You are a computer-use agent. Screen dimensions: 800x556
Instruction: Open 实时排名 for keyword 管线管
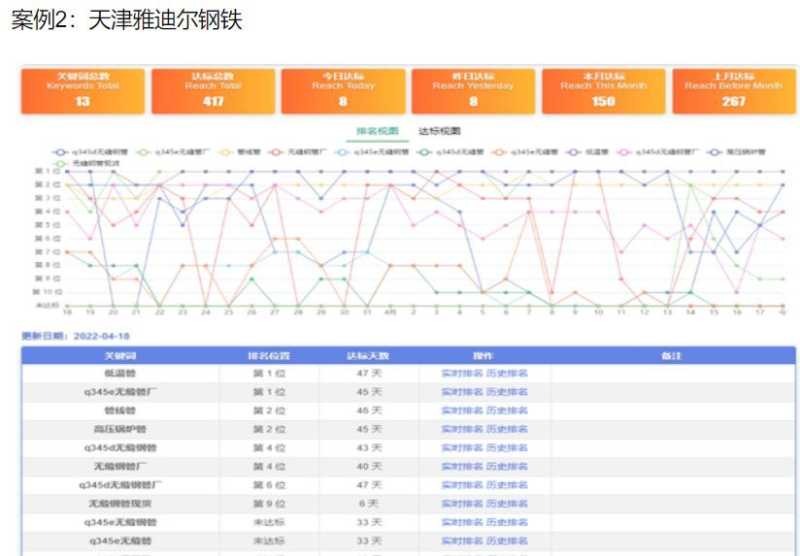462,411
